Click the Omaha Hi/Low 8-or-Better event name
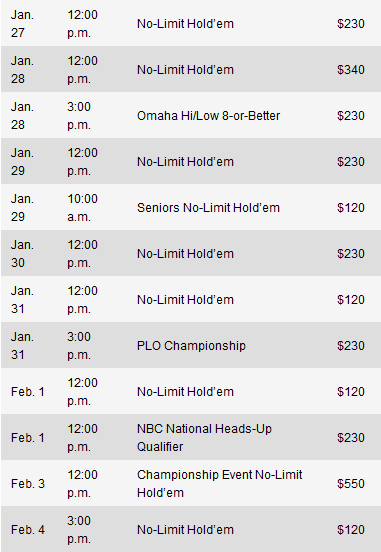The image size is (381, 552). 208,115
